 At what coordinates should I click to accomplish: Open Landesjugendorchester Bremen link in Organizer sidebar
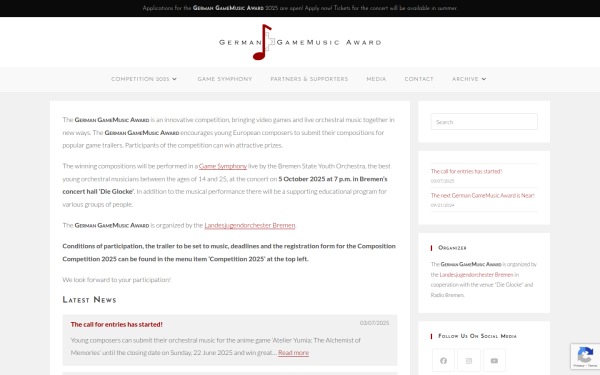(x=476, y=275)
